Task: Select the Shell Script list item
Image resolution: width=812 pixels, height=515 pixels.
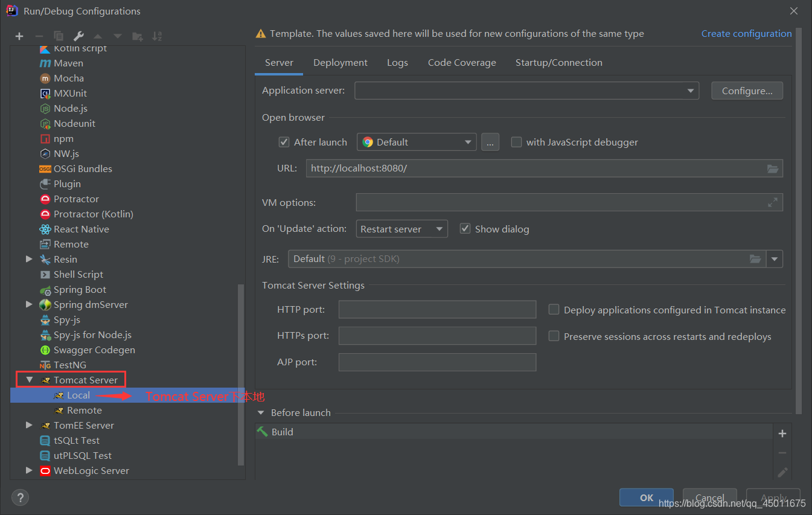Action: [127, 274]
